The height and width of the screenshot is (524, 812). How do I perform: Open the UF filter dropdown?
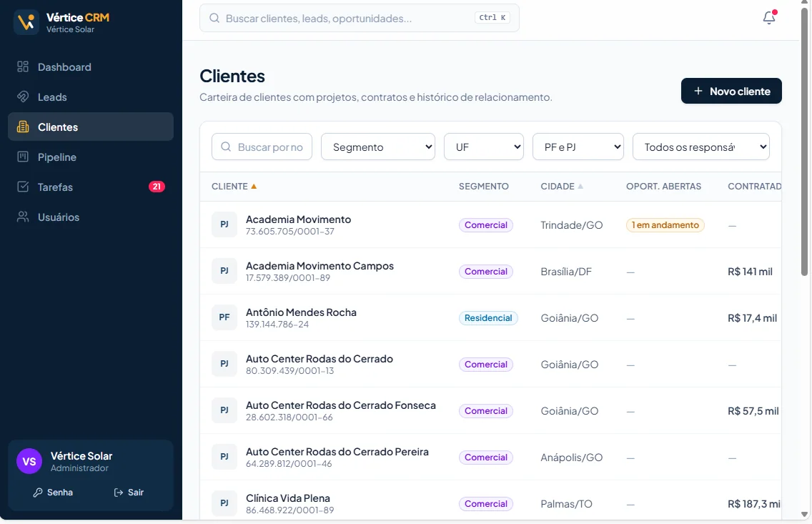coord(484,147)
